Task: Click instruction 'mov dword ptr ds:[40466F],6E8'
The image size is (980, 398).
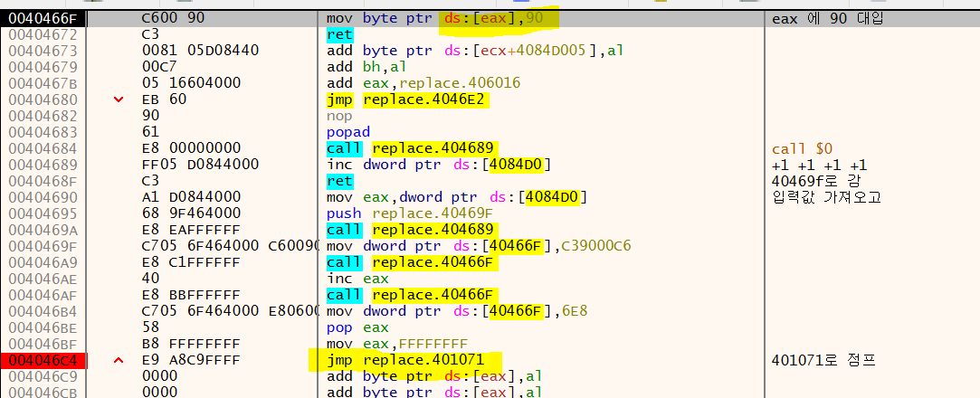Action: 455,311
